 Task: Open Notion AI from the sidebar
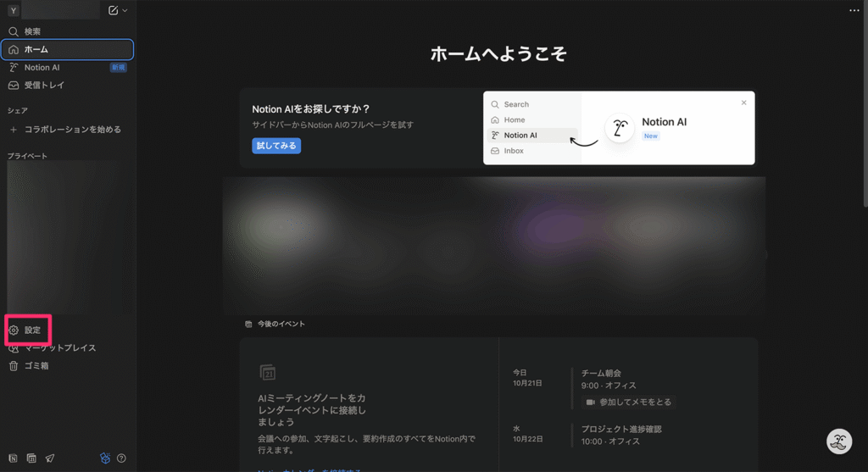click(42, 67)
